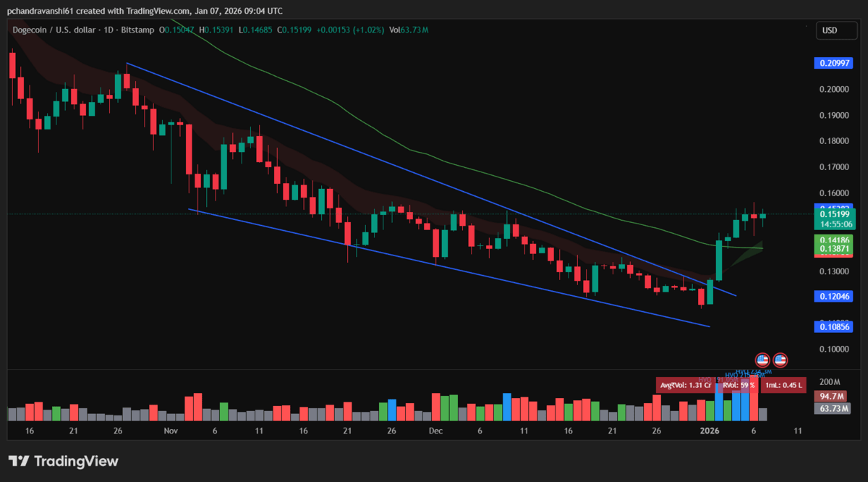Viewport: 868px width, 482px height.
Task: Click the 2026 label on the time axis
Action: pyautogui.click(x=709, y=431)
